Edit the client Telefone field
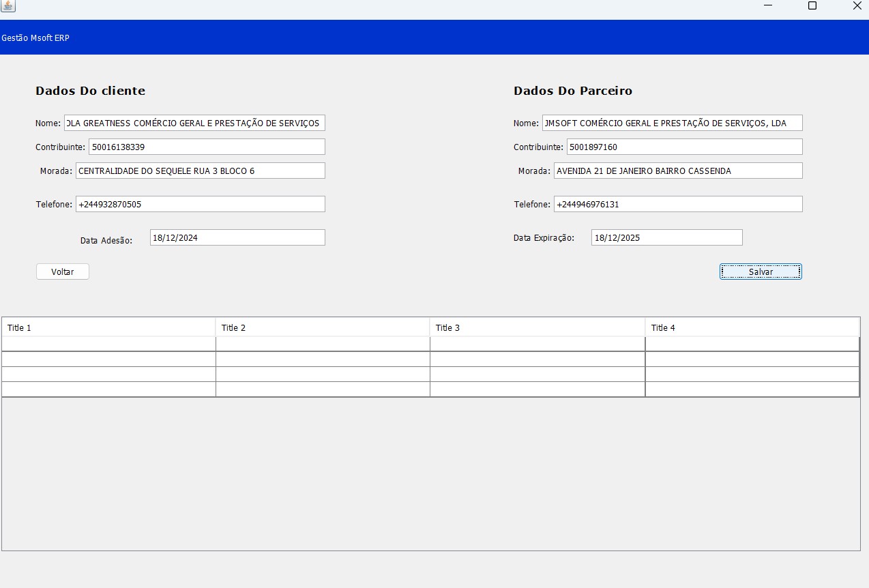Viewport: 869px width, 588px height. tap(200, 204)
